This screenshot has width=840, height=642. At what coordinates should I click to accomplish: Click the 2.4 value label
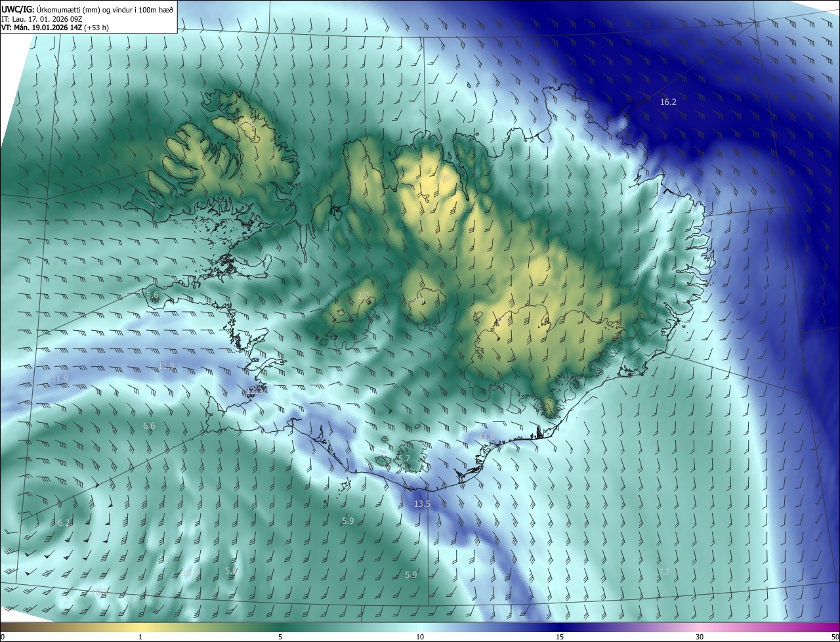coord(419,300)
